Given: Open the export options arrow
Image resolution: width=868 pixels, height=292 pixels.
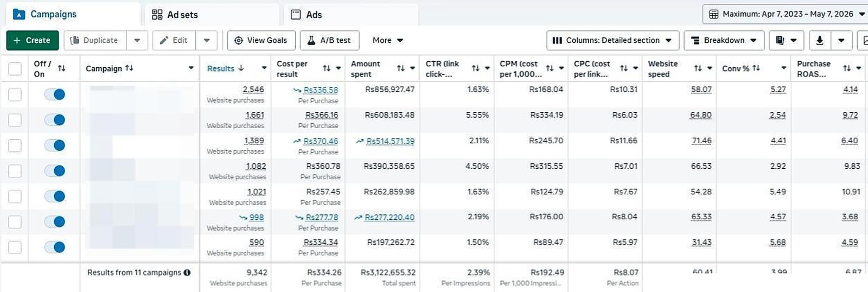Looking at the screenshot, I should [x=841, y=40].
